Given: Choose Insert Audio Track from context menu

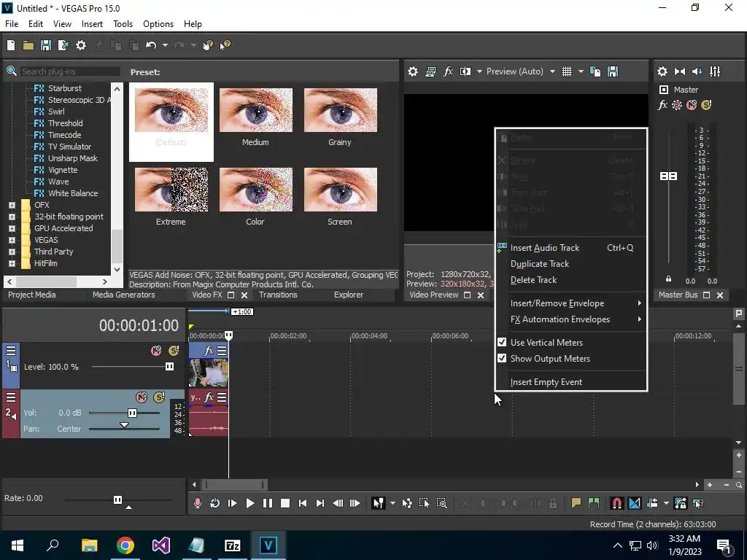Looking at the screenshot, I should (571, 248).
